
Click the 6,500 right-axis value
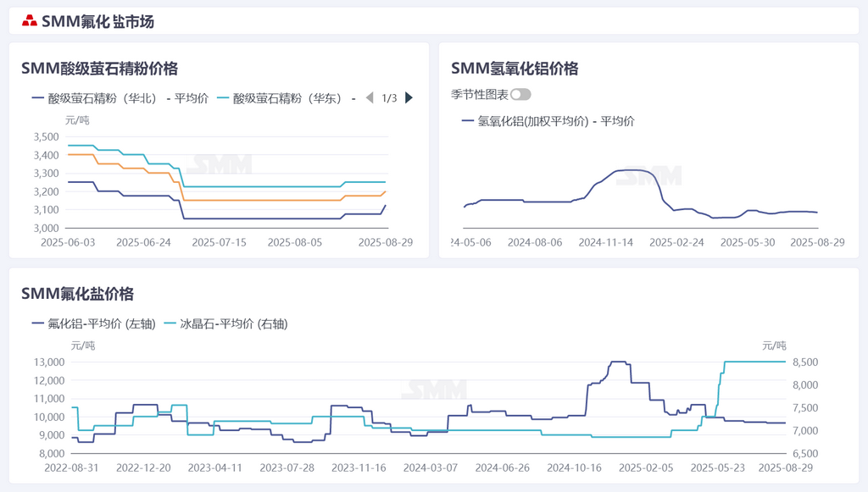(x=805, y=453)
